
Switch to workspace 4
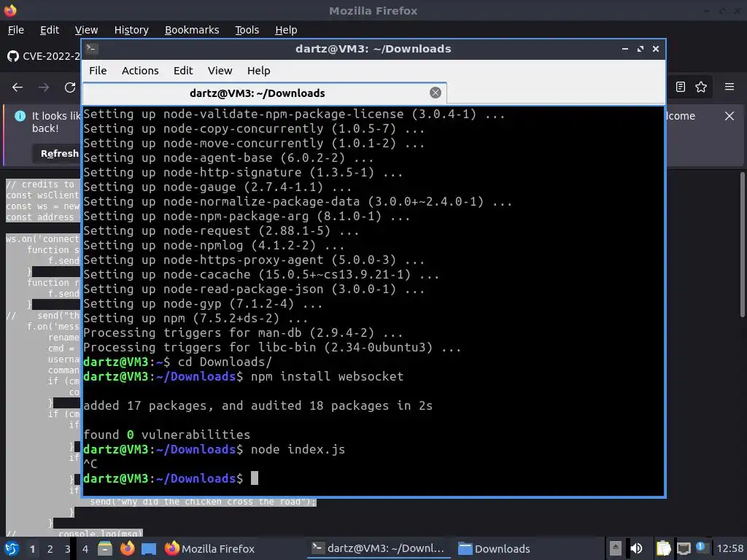click(x=85, y=549)
